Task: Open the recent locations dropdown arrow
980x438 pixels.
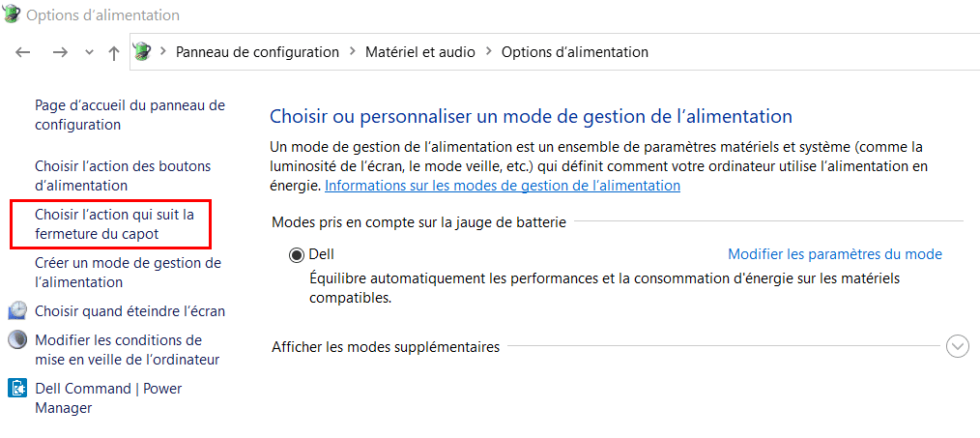Action: pyautogui.click(x=90, y=53)
